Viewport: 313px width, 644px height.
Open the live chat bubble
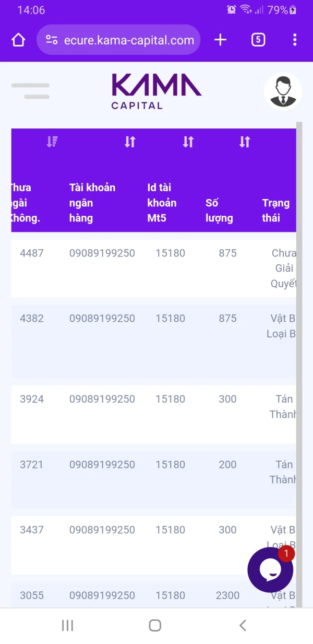pos(270,570)
